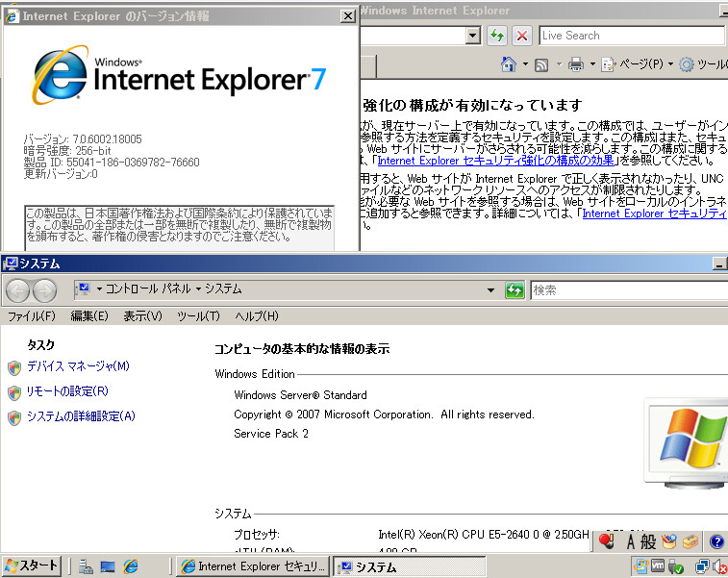Open the Home page icon in IE toolbar
The height and width of the screenshot is (578, 728).
(509, 64)
